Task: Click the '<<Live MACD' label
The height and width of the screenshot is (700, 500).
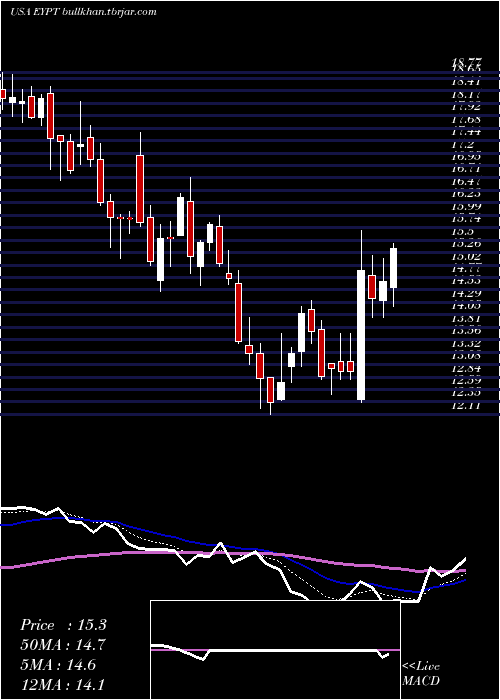Action: point(421,674)
